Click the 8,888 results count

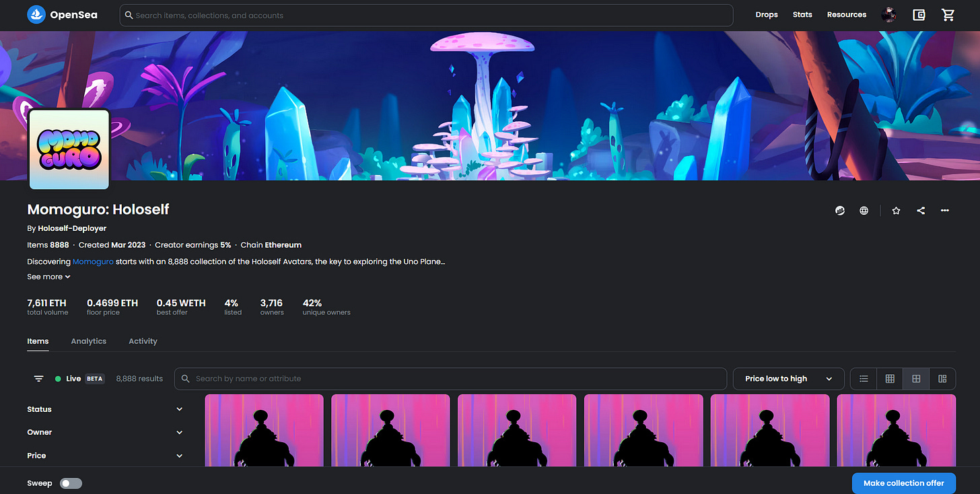tap(139, 379)
